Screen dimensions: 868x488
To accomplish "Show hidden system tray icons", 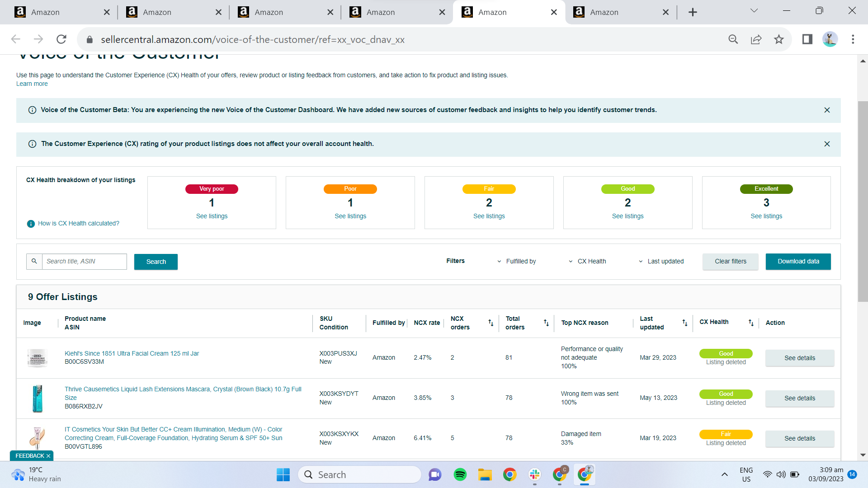I will pos(724,474).
